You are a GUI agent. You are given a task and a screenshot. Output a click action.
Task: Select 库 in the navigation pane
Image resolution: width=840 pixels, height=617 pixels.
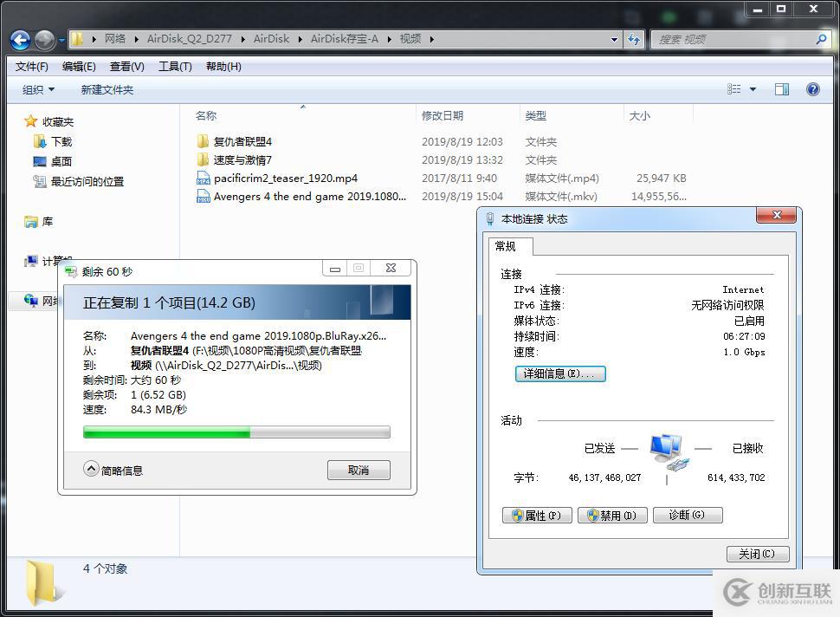[47, 221]
